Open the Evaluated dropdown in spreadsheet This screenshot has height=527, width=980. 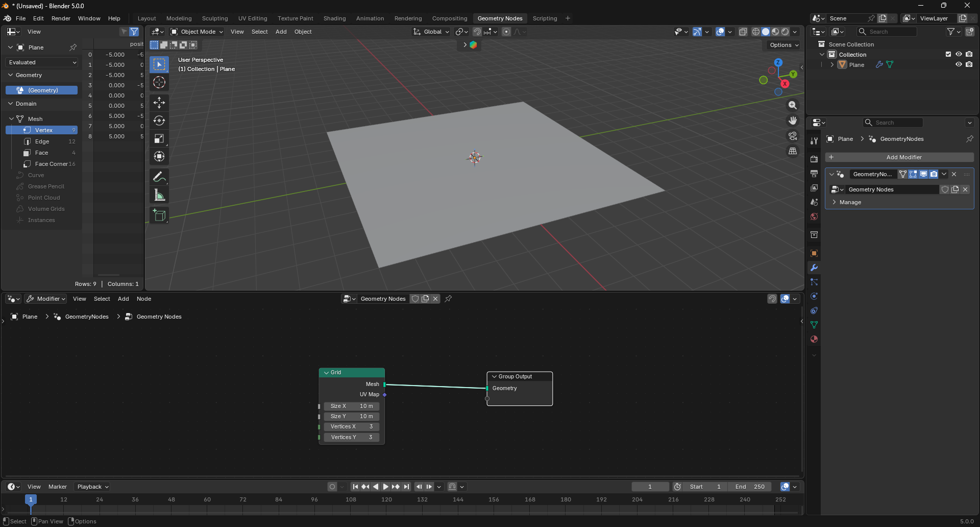[x=42, y=62]
